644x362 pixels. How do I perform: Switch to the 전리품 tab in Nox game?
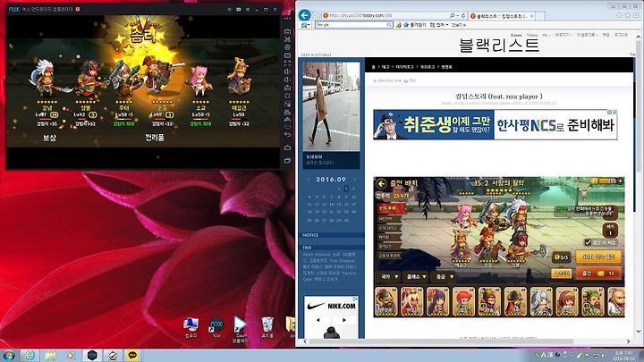click(x=155, y=138)
